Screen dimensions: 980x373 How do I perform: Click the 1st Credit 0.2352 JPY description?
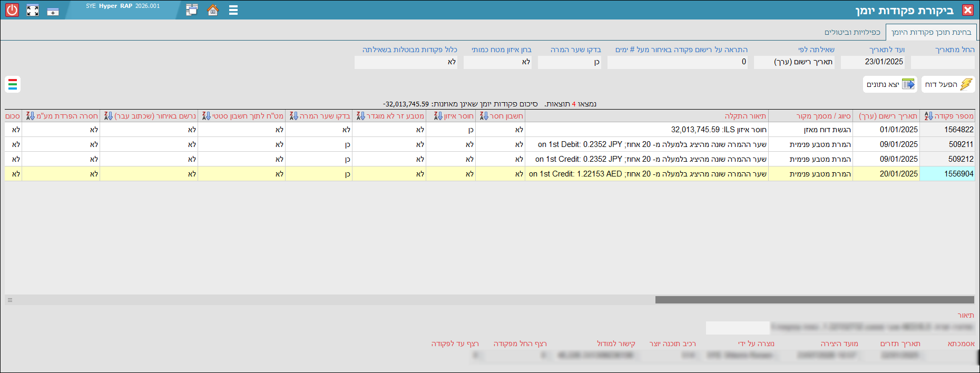647,159
